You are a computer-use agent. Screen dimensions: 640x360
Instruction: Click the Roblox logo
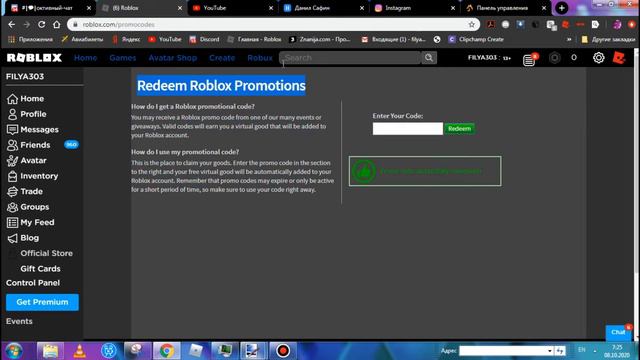(34, 58)
